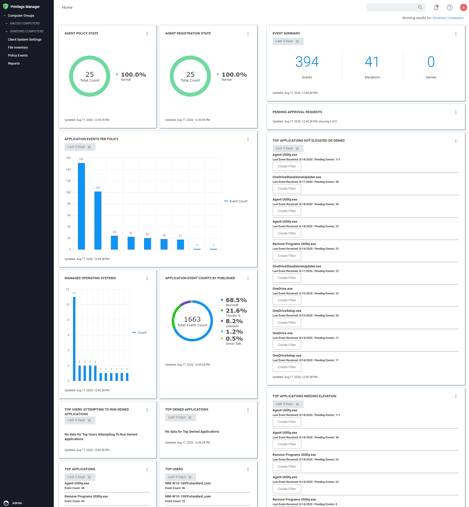This screenshot has height=507, width=469.
Task: Click the Count legend swatch in Managed Operating Systems
Action: 134,333
